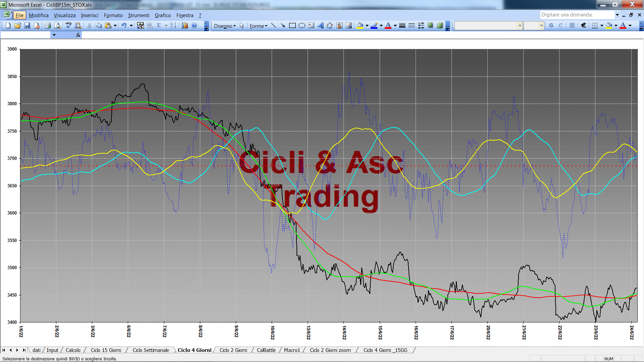This screenshot has height=362, width=644.
Task: Open the font name combo box
Action: [x=489, y=26]
